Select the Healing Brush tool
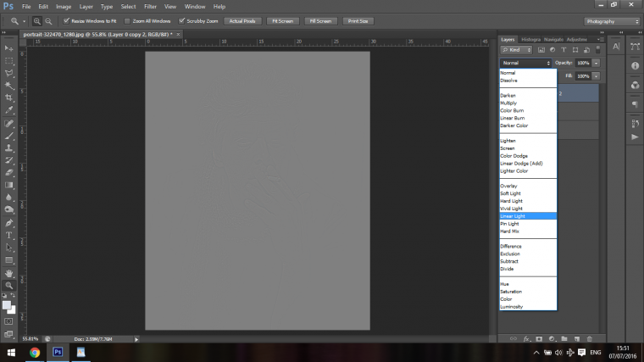 click(8, 123)
